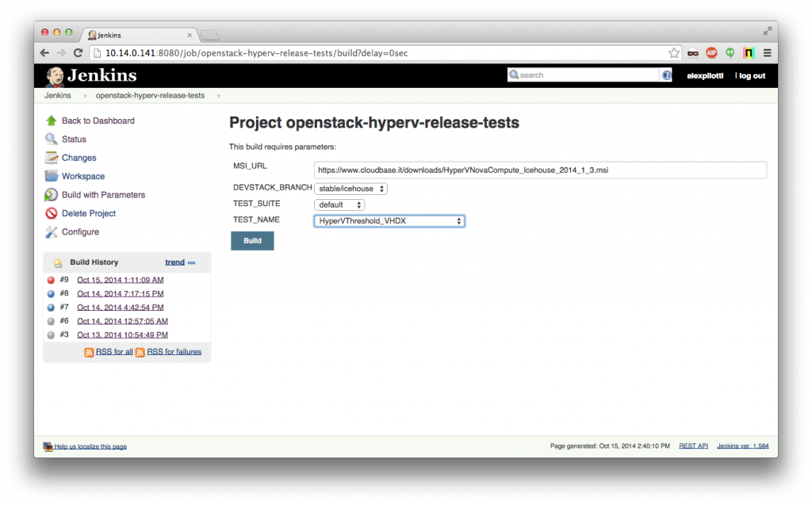This screenshot has width=812, height=505.
Task: Click the search help question mark icon
Action: [x=667, y=75]
